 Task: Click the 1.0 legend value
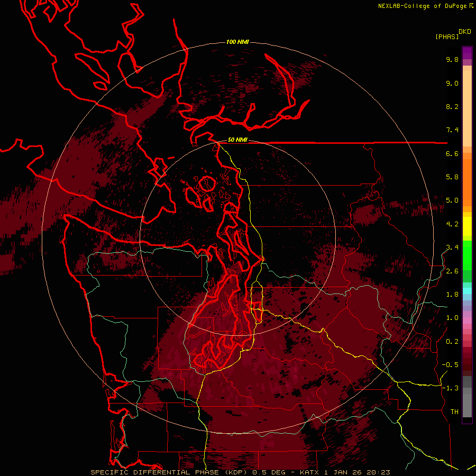pyautogui.click(x=452, y=318)
